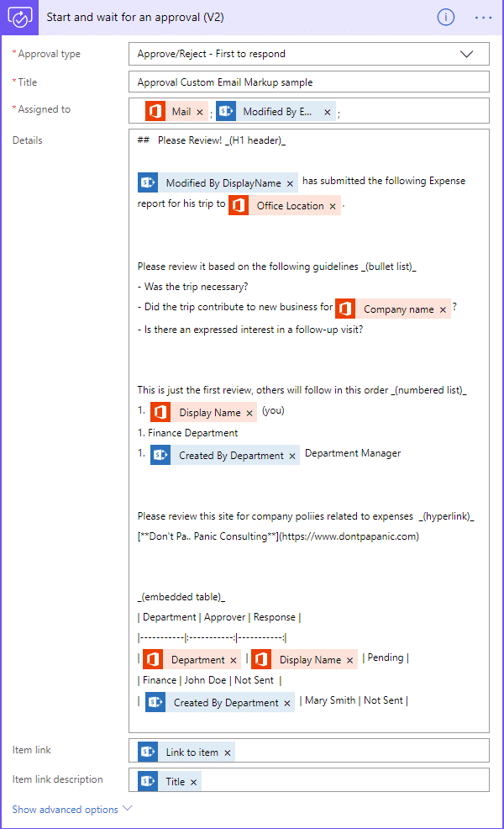Select the Approve/Reject - First to respond field
The image size is (504, 829).
(x=308, y=54)
